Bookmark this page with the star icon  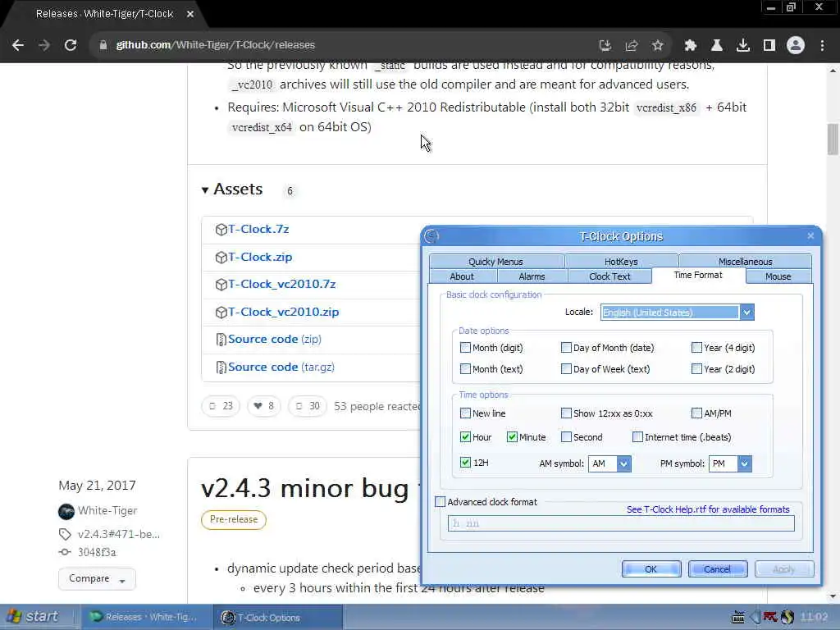click(x=658, y=46)
